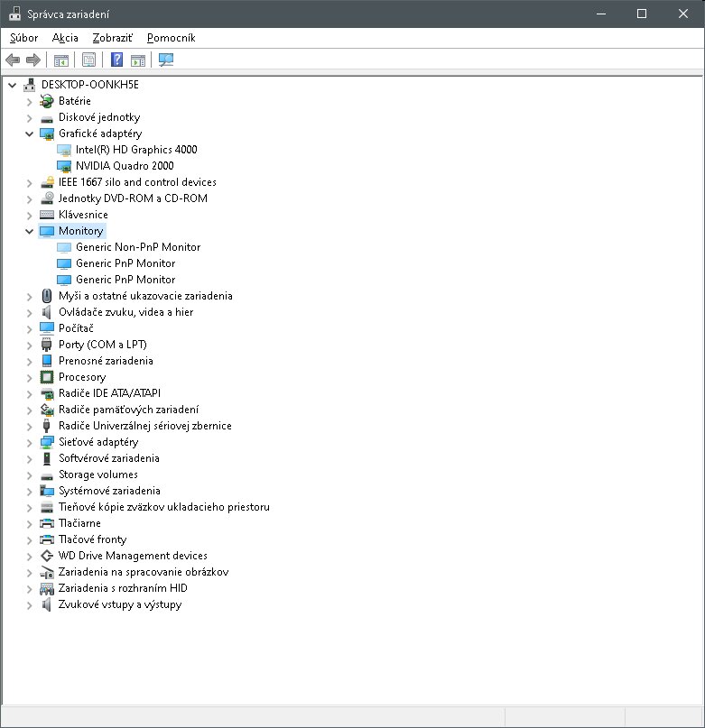Click the WD Drive Management devices icon

tap(46, 556)
